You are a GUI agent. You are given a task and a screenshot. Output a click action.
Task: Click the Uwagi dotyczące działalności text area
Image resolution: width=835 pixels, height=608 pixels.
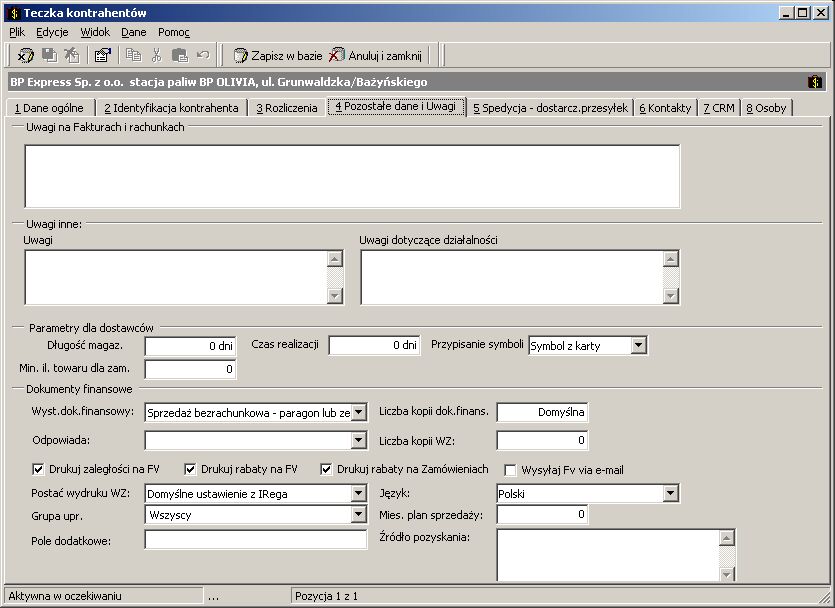512,277
